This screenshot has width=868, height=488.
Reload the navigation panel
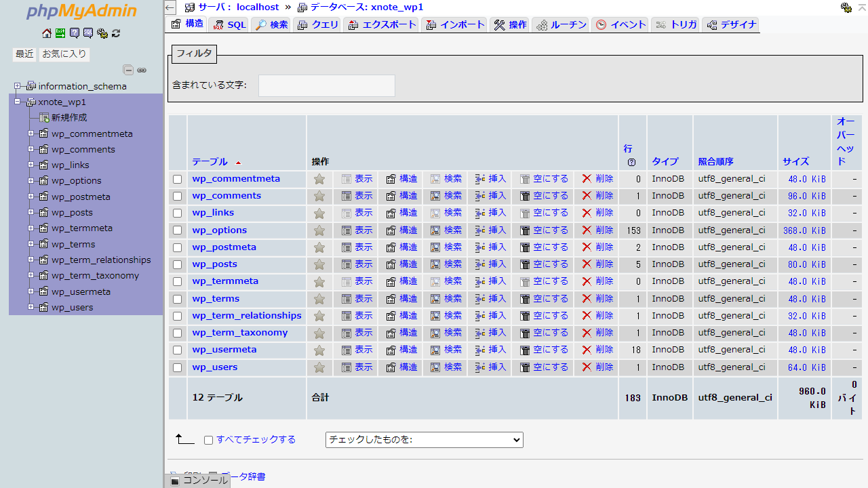coord(116,33)
